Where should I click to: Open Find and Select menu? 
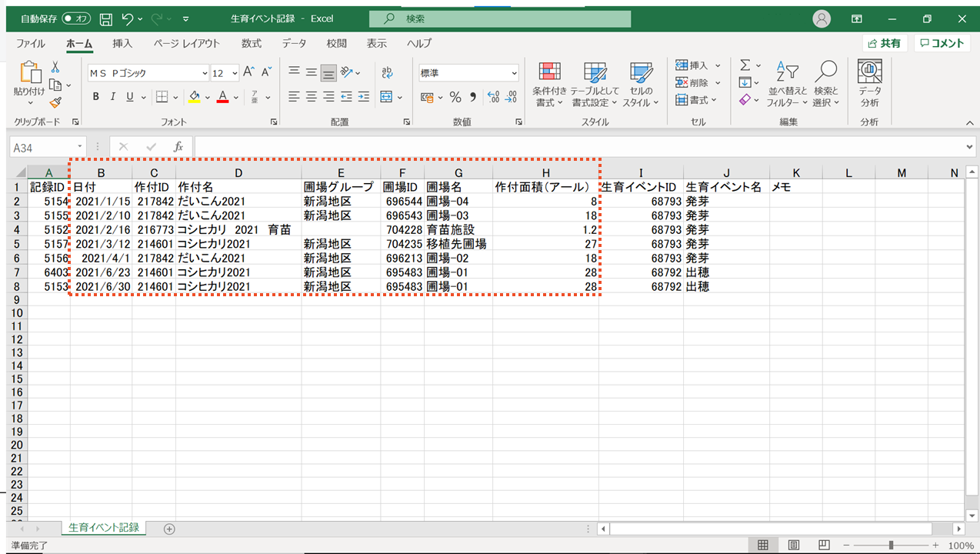[x=826, y=85]
